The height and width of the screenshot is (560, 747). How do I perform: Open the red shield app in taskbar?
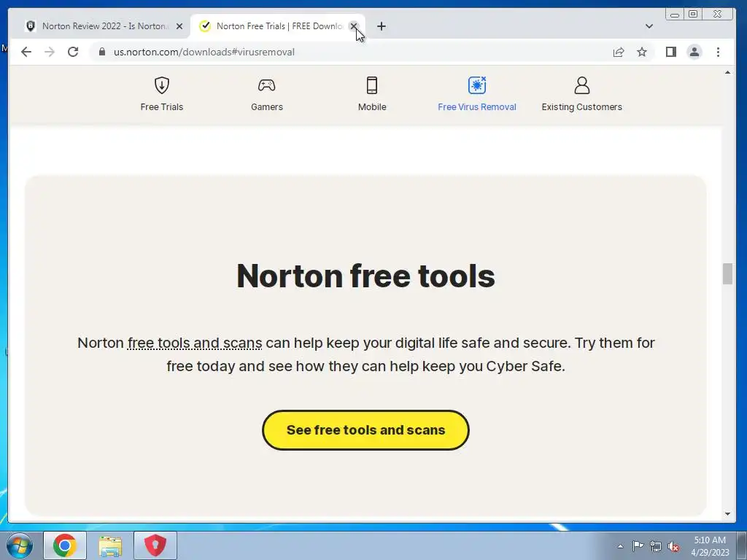pos(155,545)
